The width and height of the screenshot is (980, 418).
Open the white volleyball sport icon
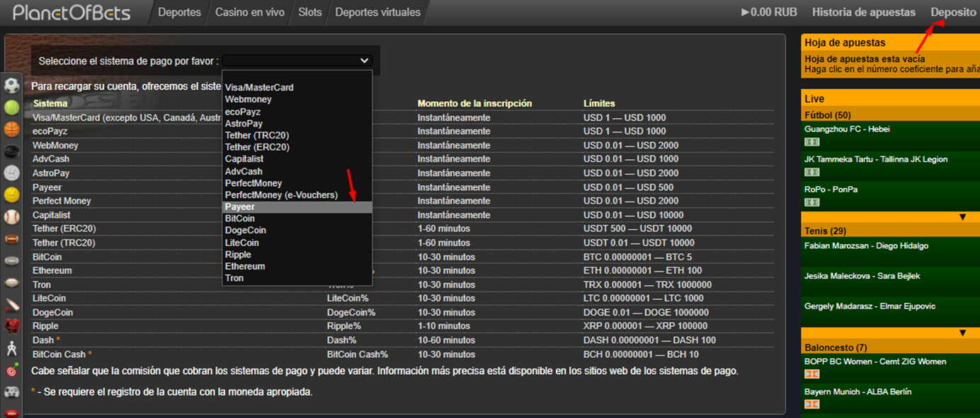[12, 173]
